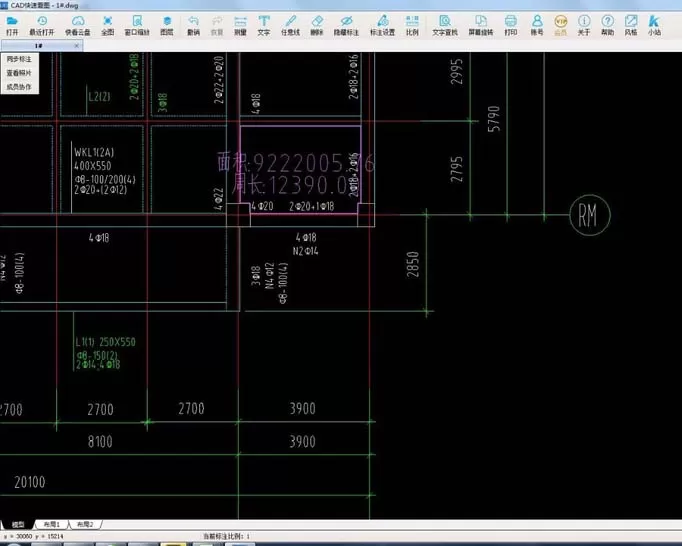Click the 8100 dimension text

(x=100, y=442)
